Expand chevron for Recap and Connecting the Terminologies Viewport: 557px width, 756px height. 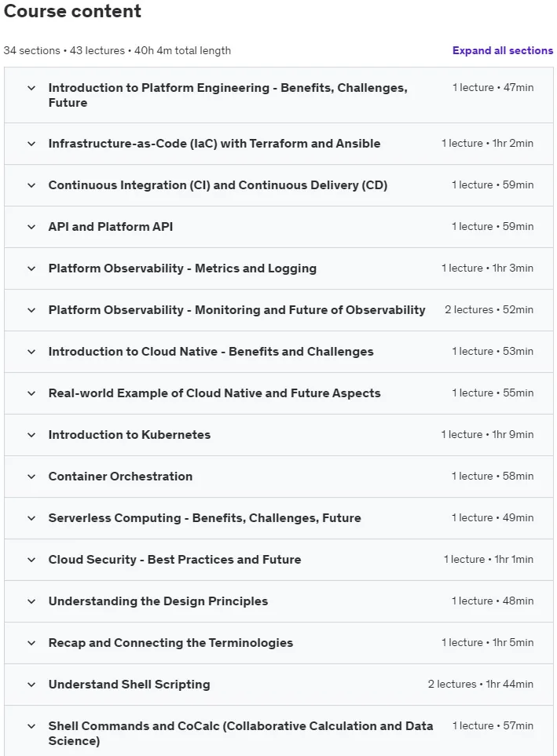coord(31,643)
